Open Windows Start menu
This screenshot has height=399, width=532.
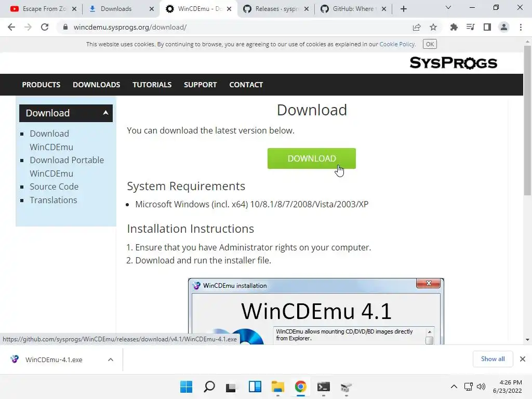pos(187,387)
